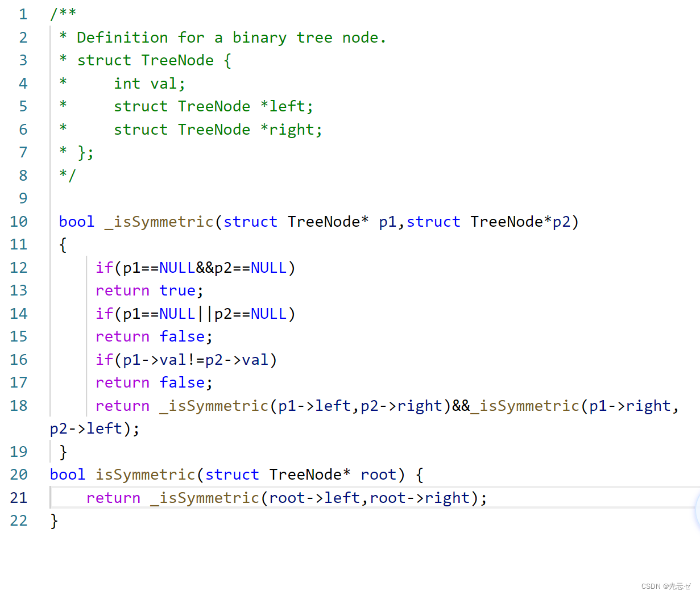Image resolution: width=700 pixels, height=595 pixels.
Task: Click closing brace on line 22
Action: point(54,521)
